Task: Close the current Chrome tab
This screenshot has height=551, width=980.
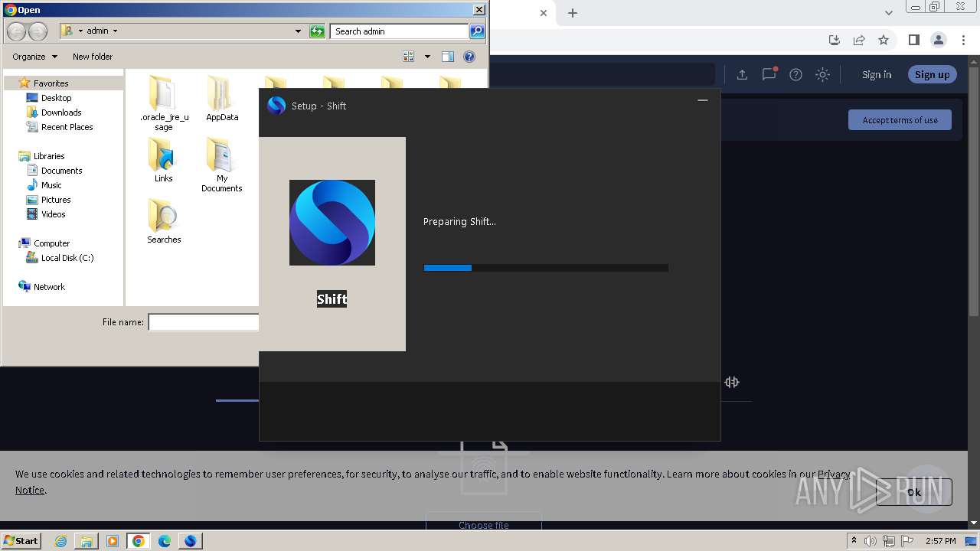Action: [x=544, y=13]
